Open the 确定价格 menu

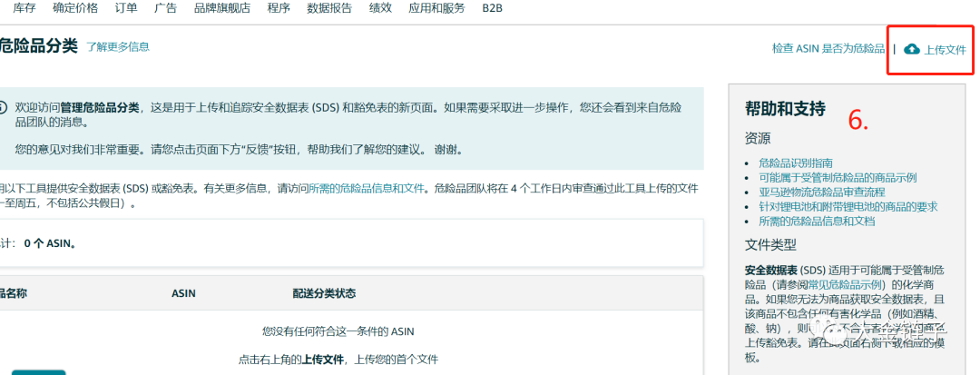point(75,8)
